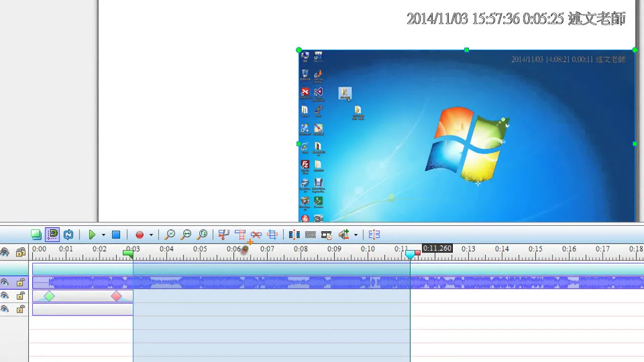Open the play options dropdown arrow

103,235
